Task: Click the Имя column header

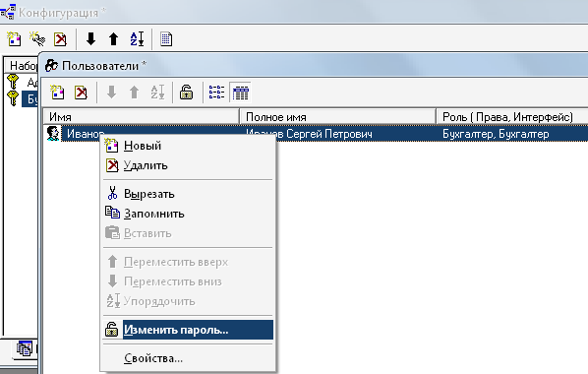Action: [x=142, y=117]
